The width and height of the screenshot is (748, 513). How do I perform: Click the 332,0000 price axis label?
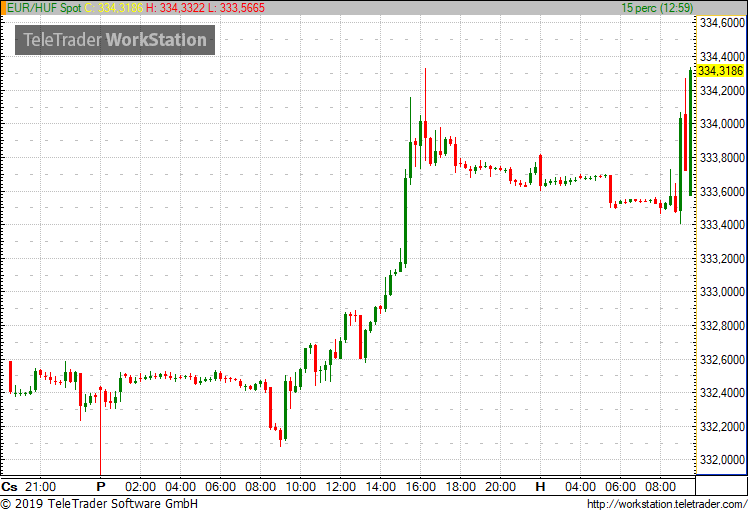point(722,460)
